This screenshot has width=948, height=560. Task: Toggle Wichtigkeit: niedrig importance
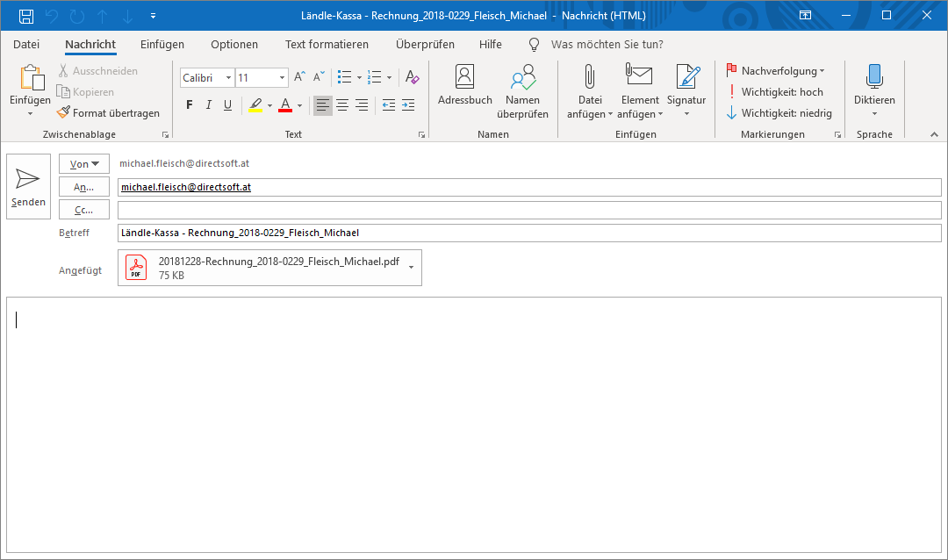click(x=779, y=113)
